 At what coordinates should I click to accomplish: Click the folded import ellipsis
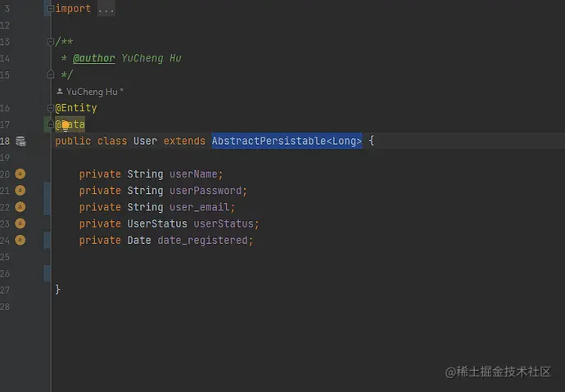[106, 9]
